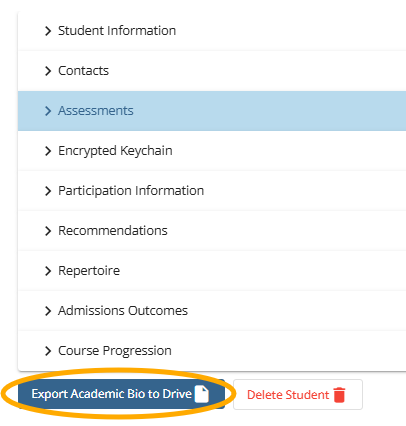The image size is (406, 426).
Task: Open the Repertoire section text
Action: pos(89,271)
